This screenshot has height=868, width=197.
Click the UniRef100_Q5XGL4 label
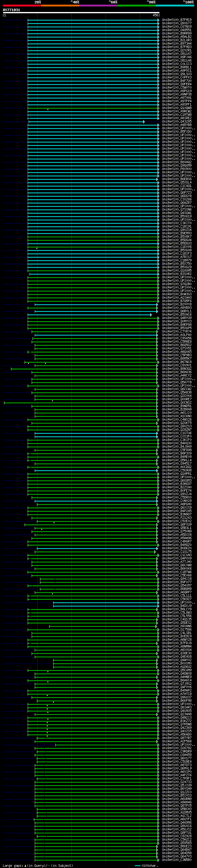coord(177,182)
